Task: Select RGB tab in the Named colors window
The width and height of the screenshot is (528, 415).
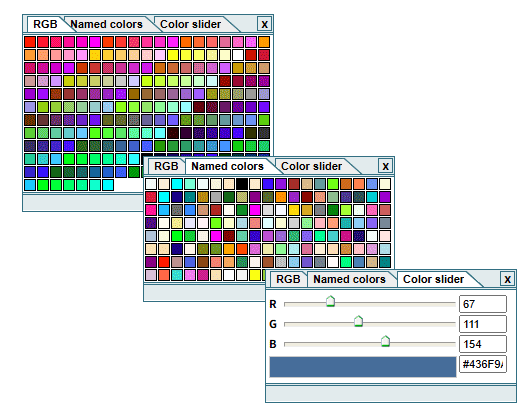Action: [166, 166]
